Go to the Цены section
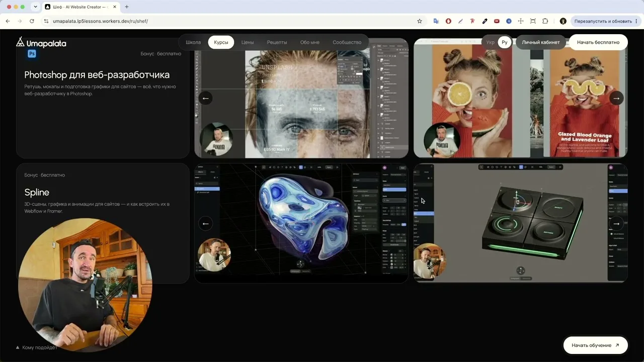This screenshot has height=362, width=644. pyautogui.click(x=248, y=42)
